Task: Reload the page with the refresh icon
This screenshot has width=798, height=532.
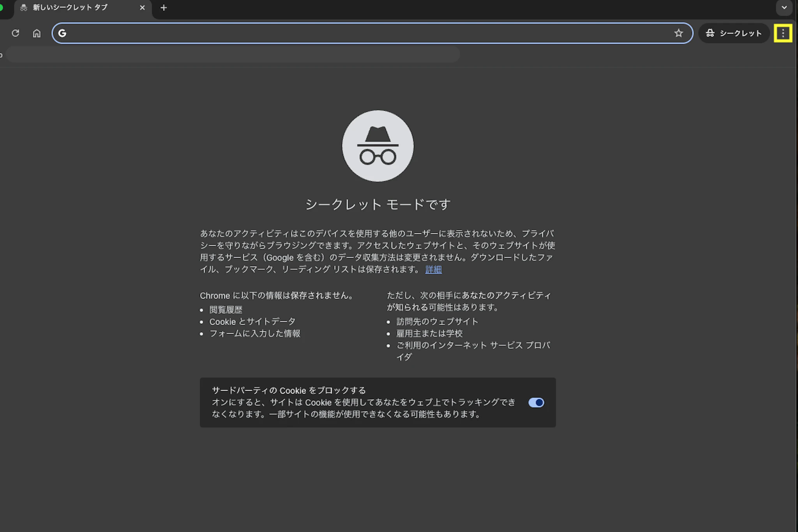Action: (x=15, y=33)
